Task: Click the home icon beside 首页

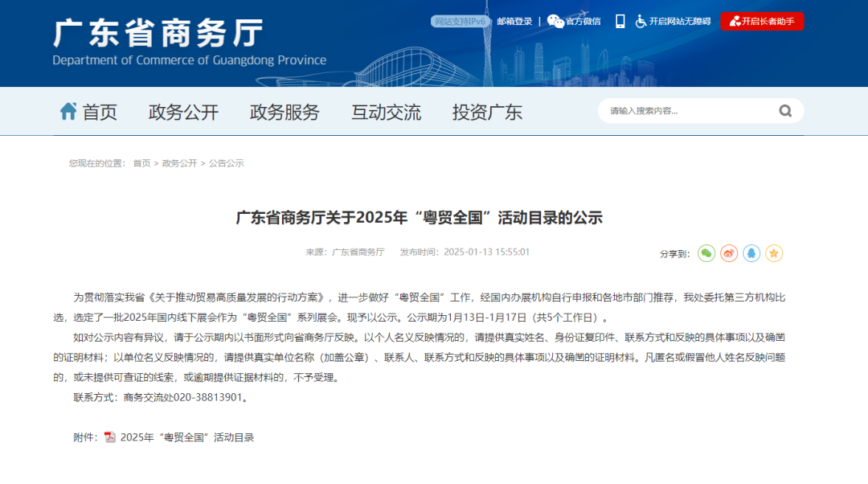Action: point(68,112)
